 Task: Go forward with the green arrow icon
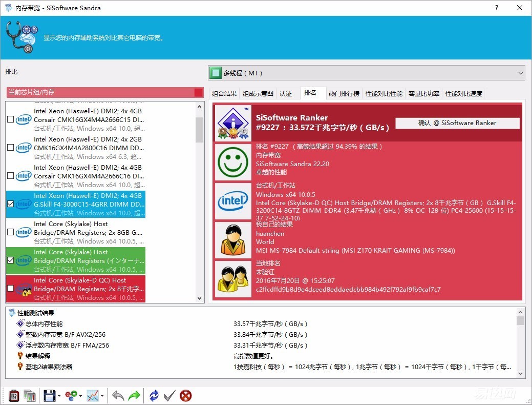pos(134,396)
